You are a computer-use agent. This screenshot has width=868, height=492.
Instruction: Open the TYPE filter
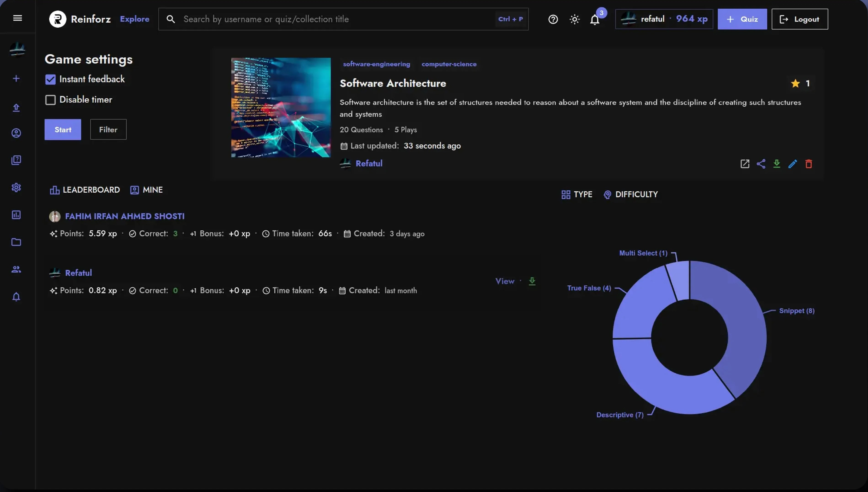[576, 194]
